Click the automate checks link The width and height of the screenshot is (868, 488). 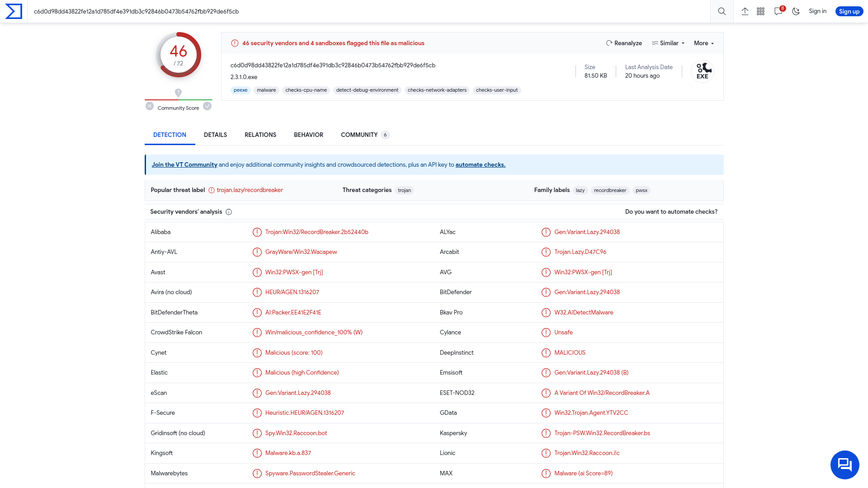pyautogui.click(x=481, y=164)
